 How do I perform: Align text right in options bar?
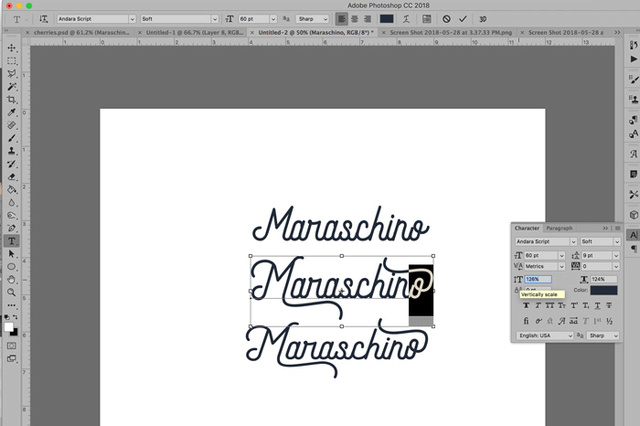368,19
